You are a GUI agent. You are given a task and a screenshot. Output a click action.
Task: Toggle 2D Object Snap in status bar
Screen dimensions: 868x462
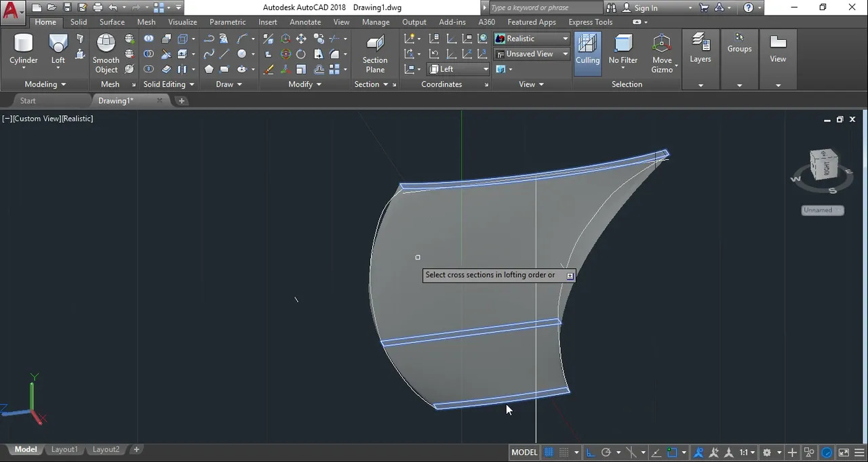672,453
